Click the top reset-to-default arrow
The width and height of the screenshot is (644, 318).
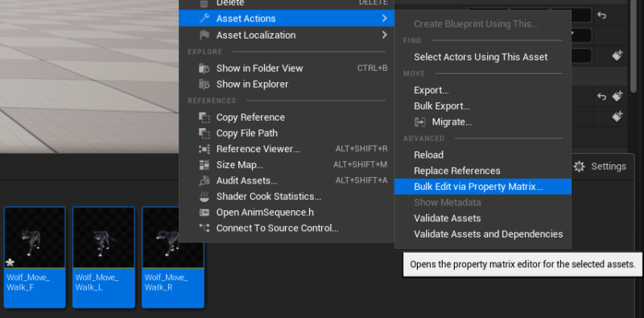point(601,15)
